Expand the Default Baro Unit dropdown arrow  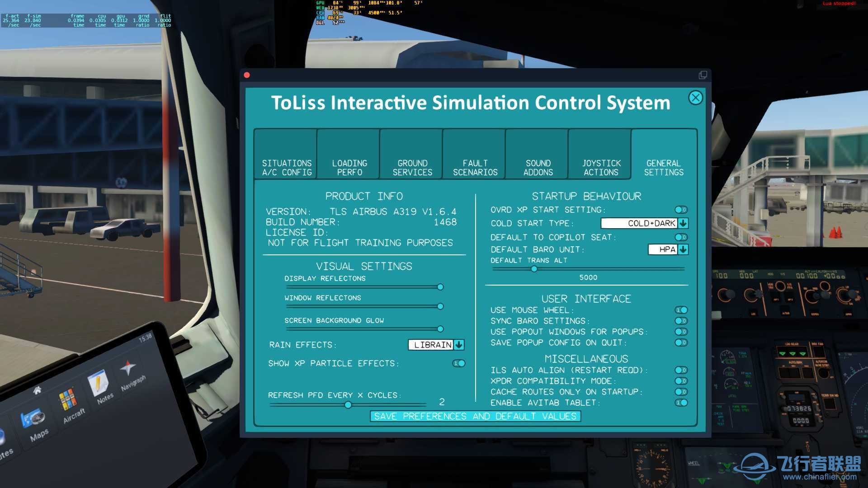(683, 249)
